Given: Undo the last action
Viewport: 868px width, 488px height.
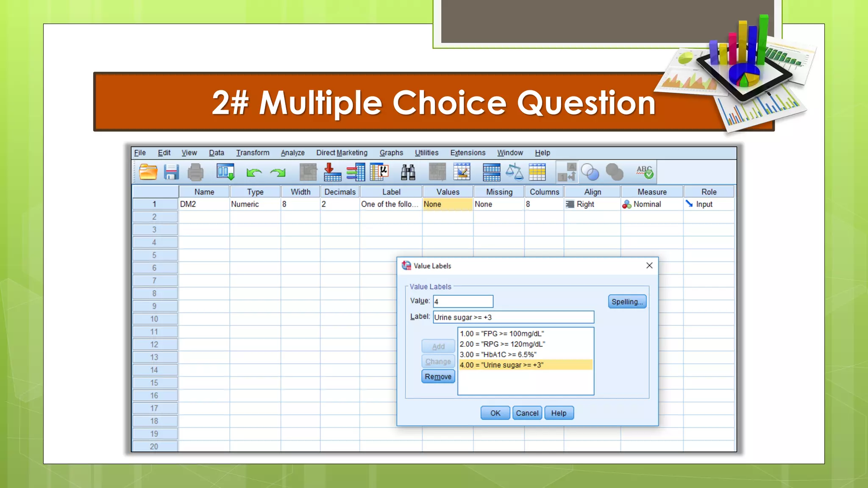Looking at the screenshot, I should click(x=254, y=172).
